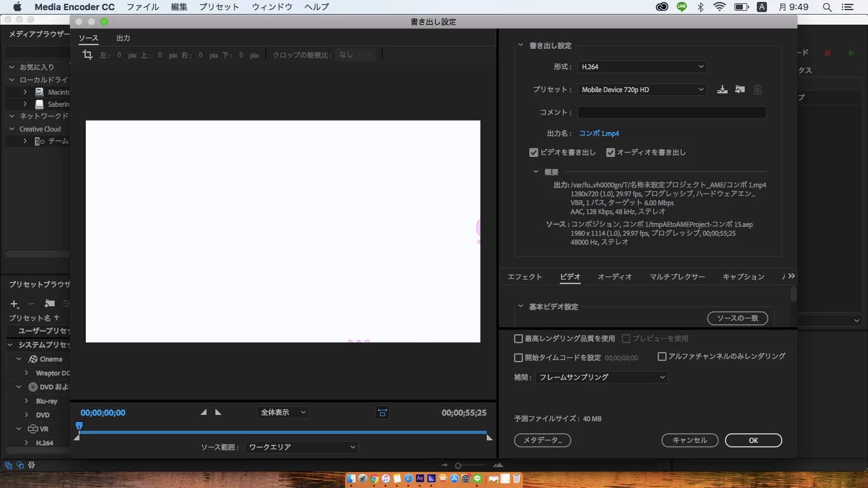Show more tabs with double-chevron arrow
Screen dimensions: 868x488
click(791, 276)
